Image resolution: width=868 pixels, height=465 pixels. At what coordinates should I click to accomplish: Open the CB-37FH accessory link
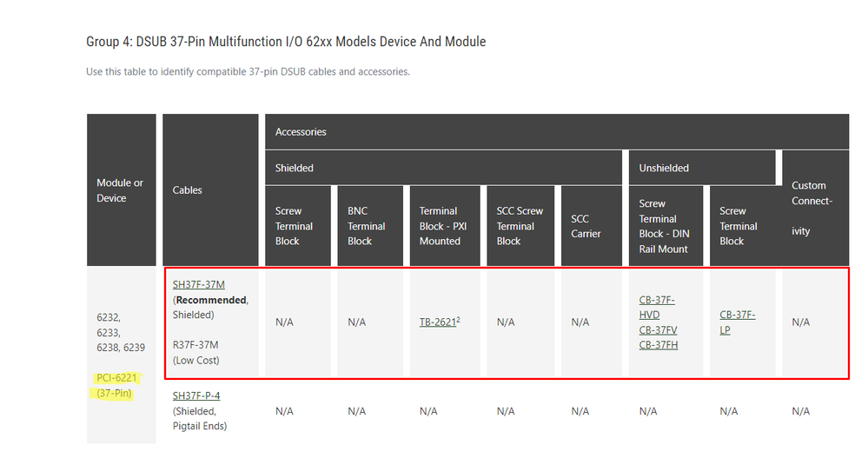point(658,344)
